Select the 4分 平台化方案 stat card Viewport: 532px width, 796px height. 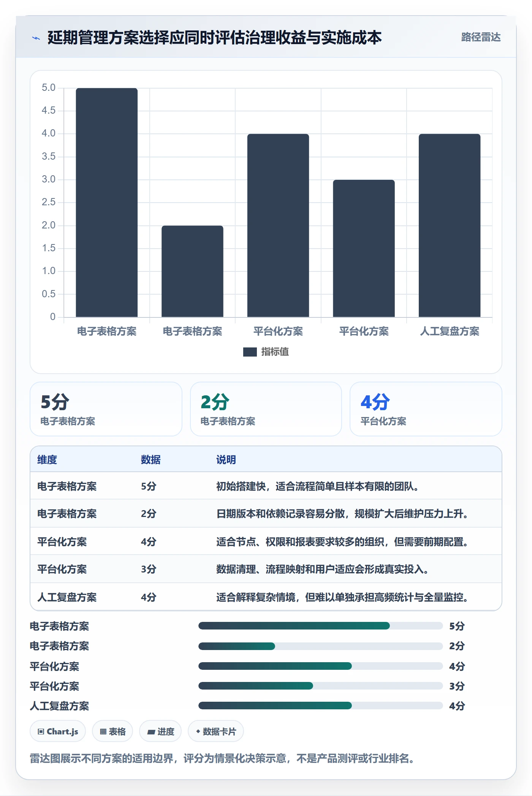pyautogui.click(x=426, y=409)
